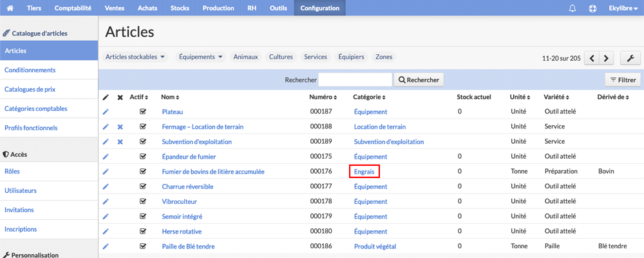Expand Articles stockables dropdown
Screen dimensions: 644x258
[135, 57]
